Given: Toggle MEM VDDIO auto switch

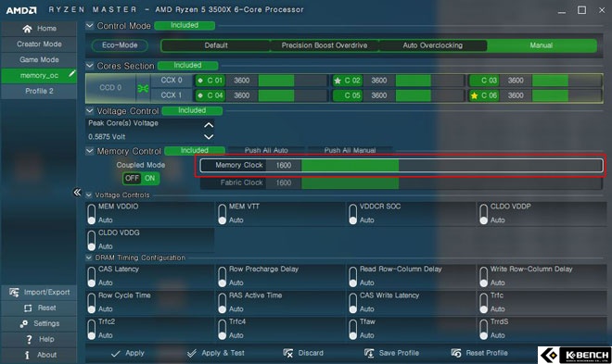Looking at the screenshot, I should click(x=91, y=214).
